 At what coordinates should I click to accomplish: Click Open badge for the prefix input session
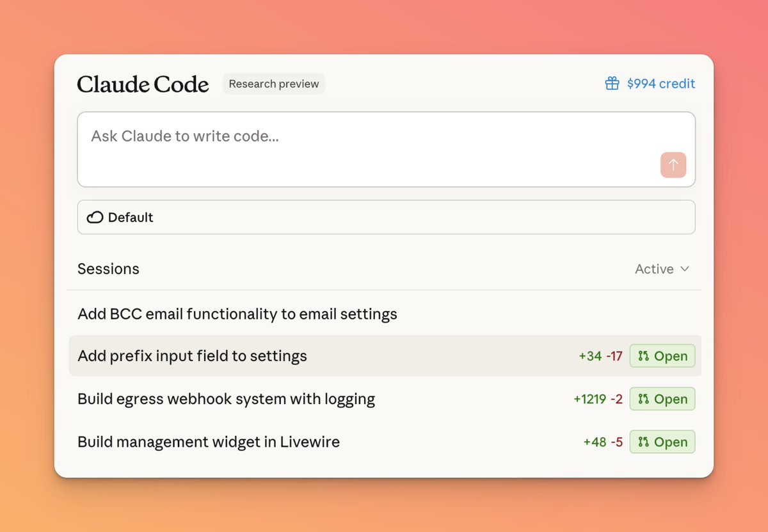(662, 356)
